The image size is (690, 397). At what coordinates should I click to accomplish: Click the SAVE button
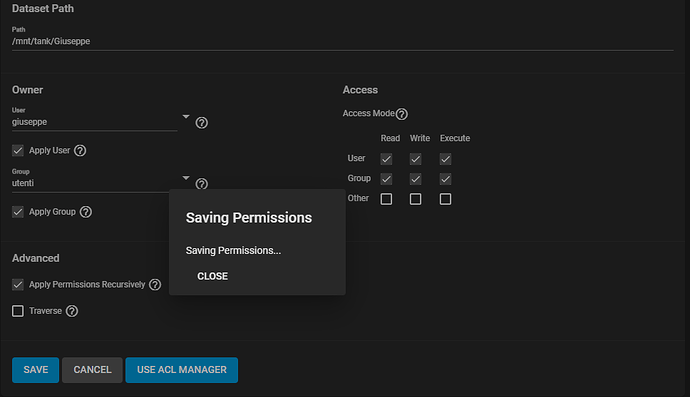pyautogui.click(x=36, y=370)
